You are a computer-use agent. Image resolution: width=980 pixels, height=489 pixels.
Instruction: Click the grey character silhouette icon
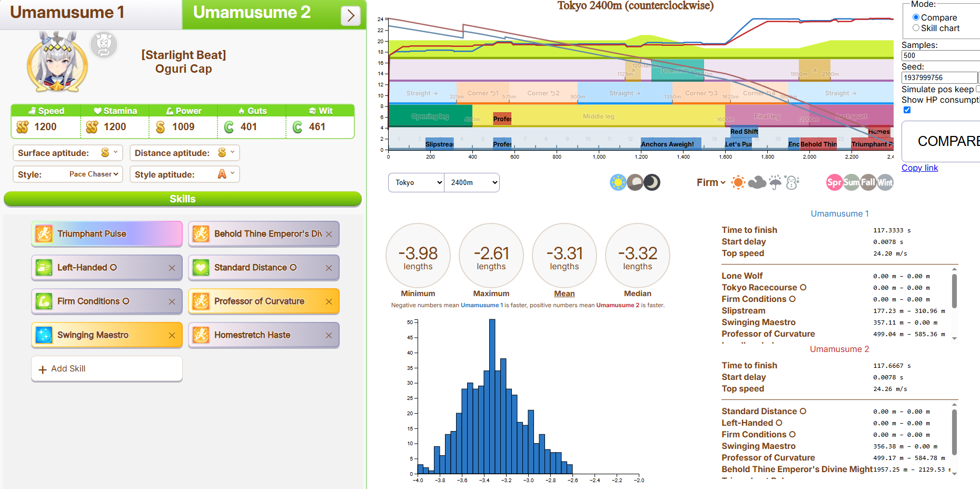point(104,45)
